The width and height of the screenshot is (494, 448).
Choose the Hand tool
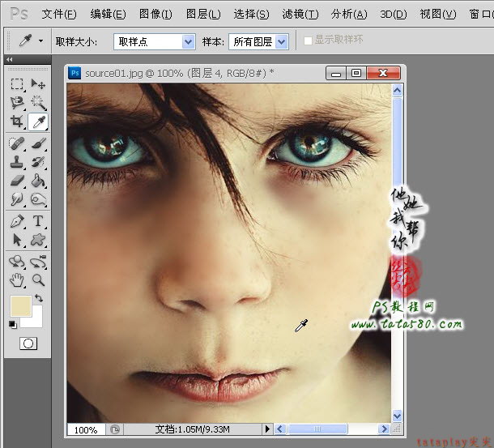(17, 280)
